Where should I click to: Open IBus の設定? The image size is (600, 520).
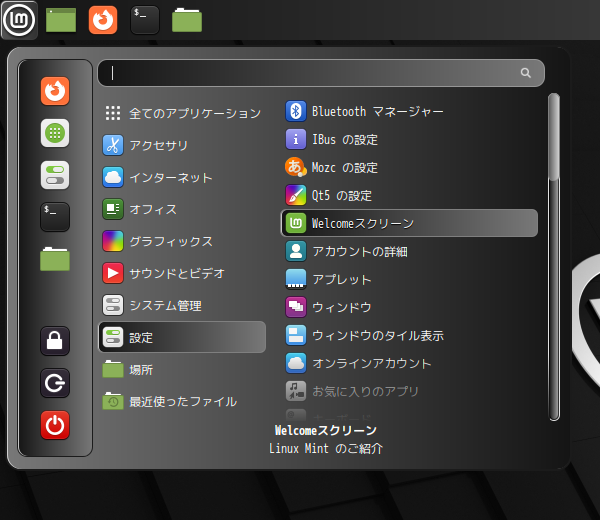pyautogui.click(x=409, y=139)
